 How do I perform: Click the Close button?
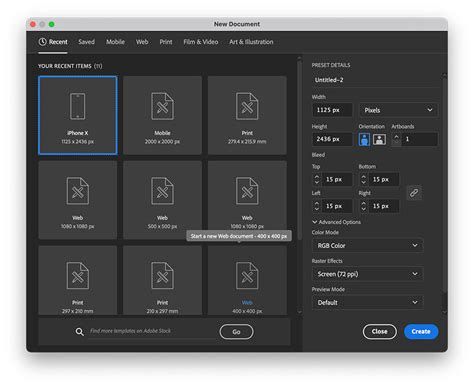coord(380,332)
